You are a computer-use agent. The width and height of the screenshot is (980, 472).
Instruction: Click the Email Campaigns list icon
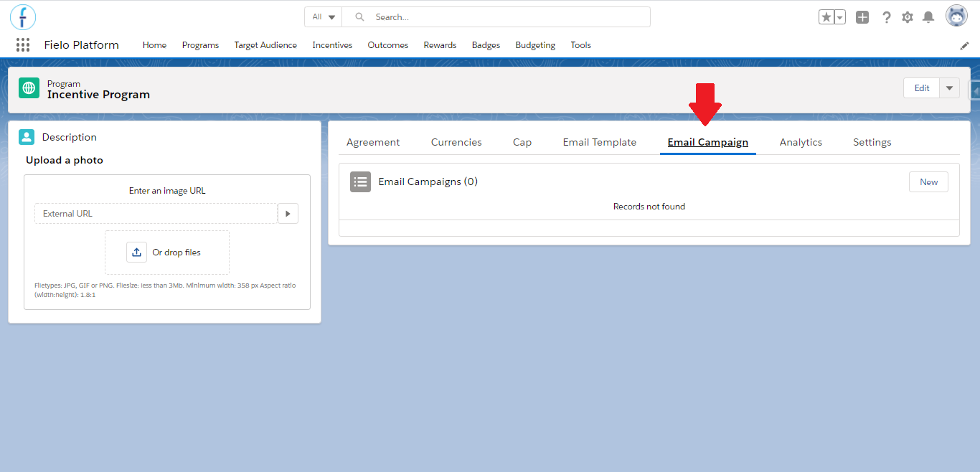click(360, 181)
